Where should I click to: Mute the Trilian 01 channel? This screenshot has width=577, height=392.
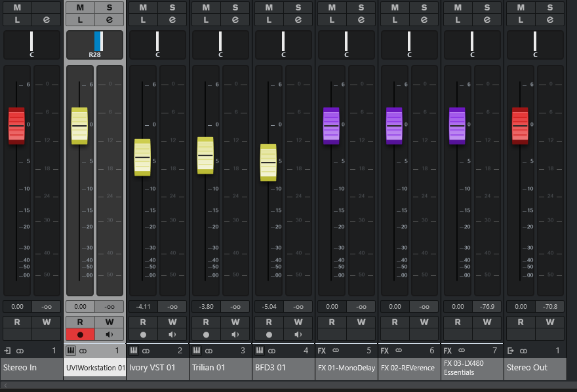tap(206, 7)
